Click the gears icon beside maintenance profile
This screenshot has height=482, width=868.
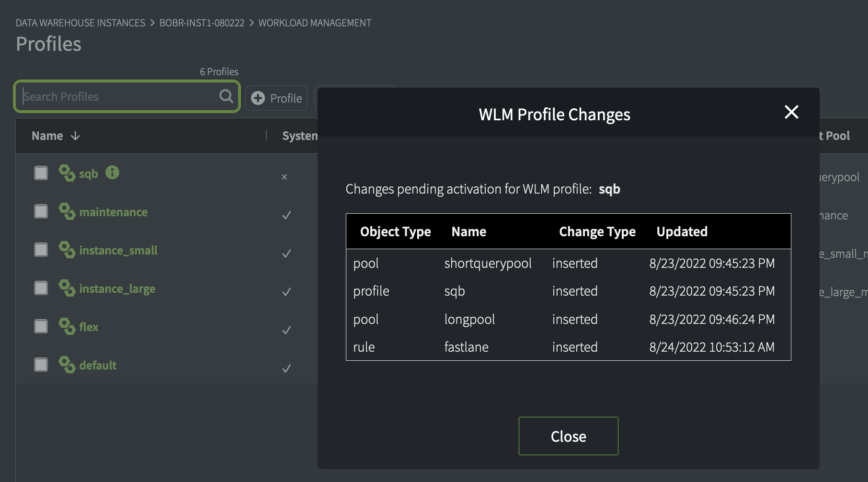(67, 211)
